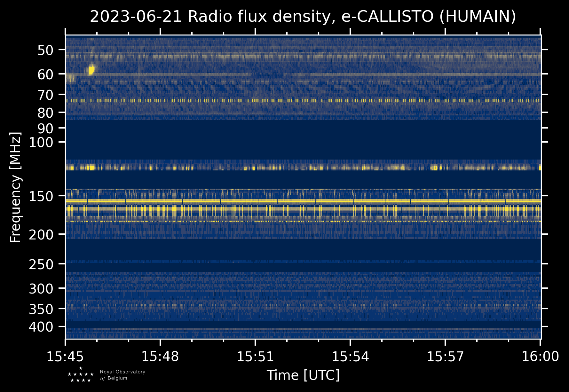
Task: Click the 200 MHz frequency tick label
Action: (41, 235)
